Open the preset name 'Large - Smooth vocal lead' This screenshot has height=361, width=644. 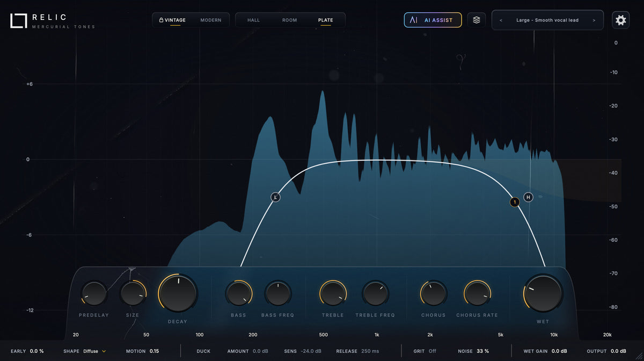(547, 20)
